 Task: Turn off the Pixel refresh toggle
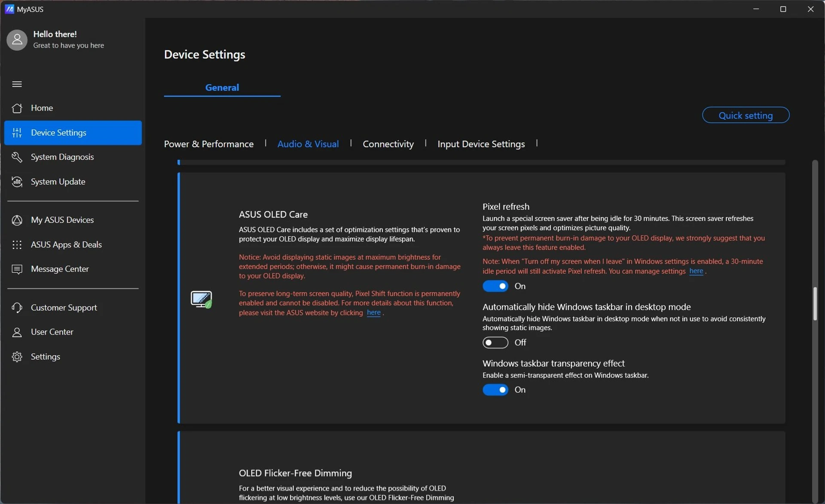[495, 286]
